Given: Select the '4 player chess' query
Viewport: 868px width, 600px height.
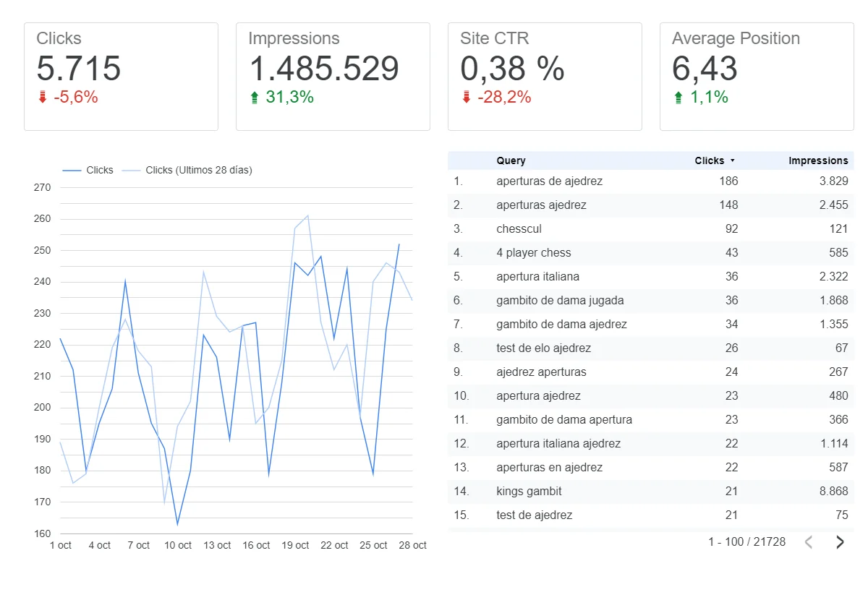Looking at the screenshot, I should (533, 253).
